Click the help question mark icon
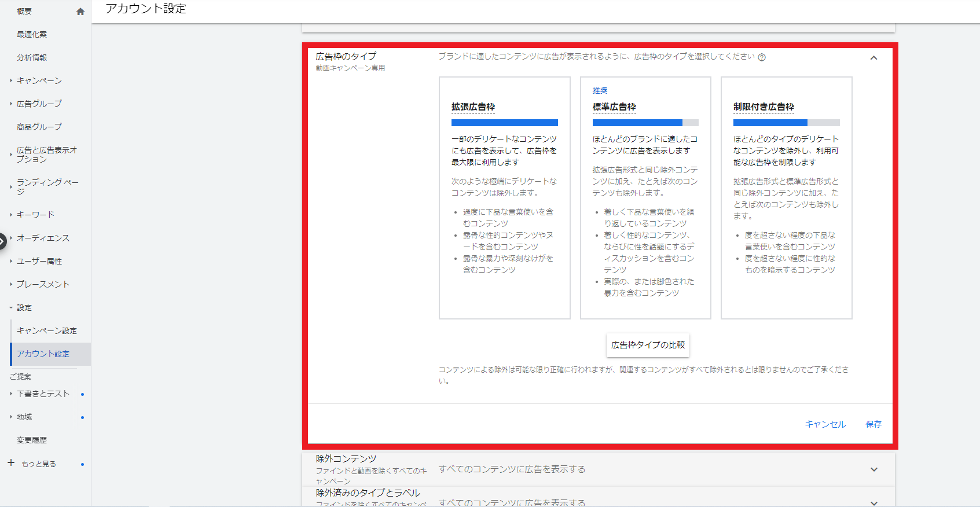The width and height of the screenshot is (980, 507). [762, 57]
